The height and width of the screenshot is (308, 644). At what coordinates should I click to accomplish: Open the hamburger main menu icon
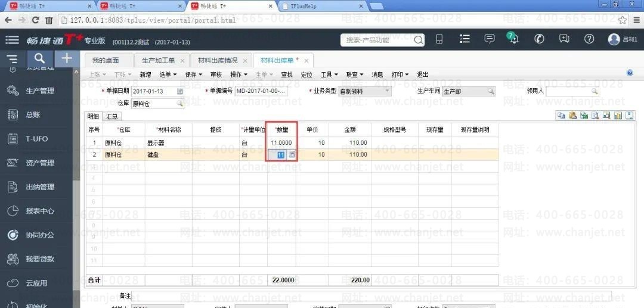[13, 40]
